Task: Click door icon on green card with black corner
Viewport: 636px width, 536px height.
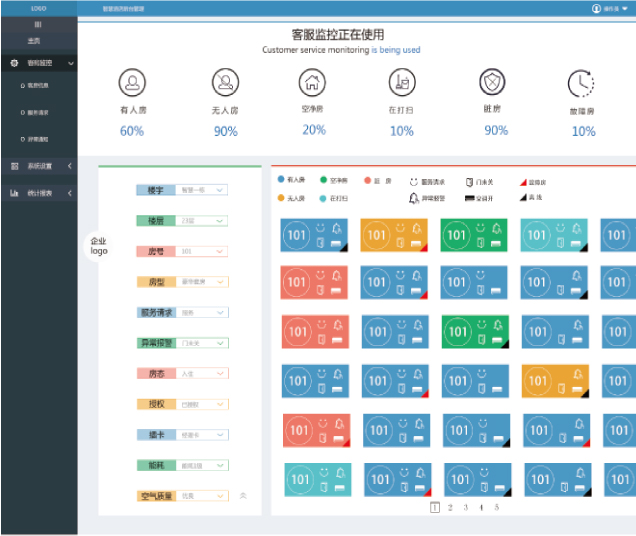Action: [x=481, y=339]
